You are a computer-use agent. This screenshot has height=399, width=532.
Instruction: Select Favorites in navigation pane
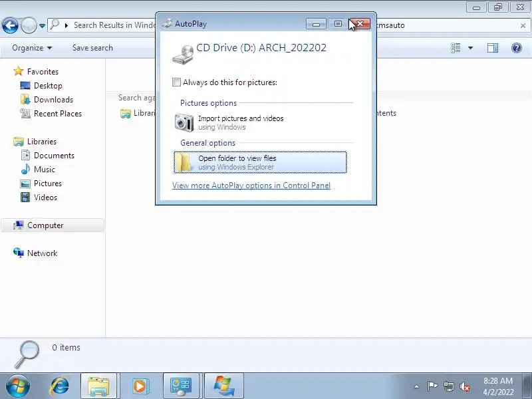click(x=43, y=72)
